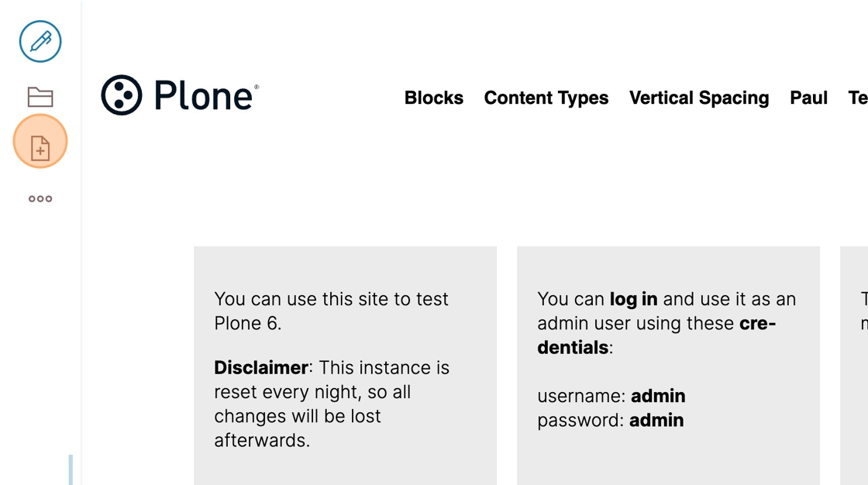868x485 pixels.
Task: Click the bold credentials word
Action: pyautogui.click(x=656, y=335)
